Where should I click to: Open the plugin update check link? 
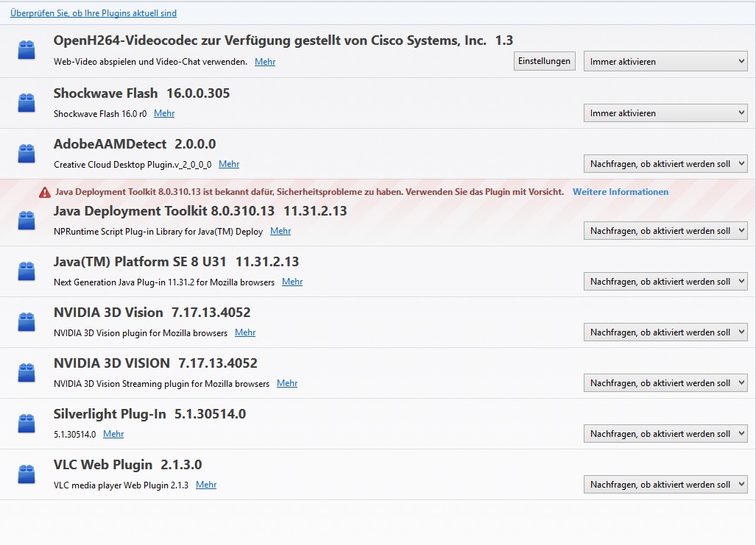(x=93, y=13)
